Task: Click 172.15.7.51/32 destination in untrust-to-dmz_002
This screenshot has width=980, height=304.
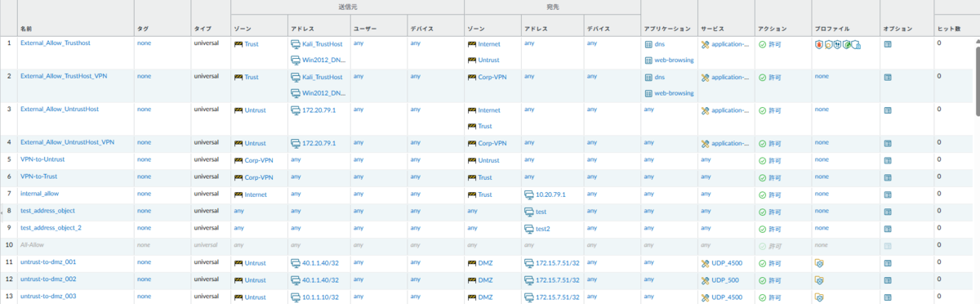Action: point(558,279)
